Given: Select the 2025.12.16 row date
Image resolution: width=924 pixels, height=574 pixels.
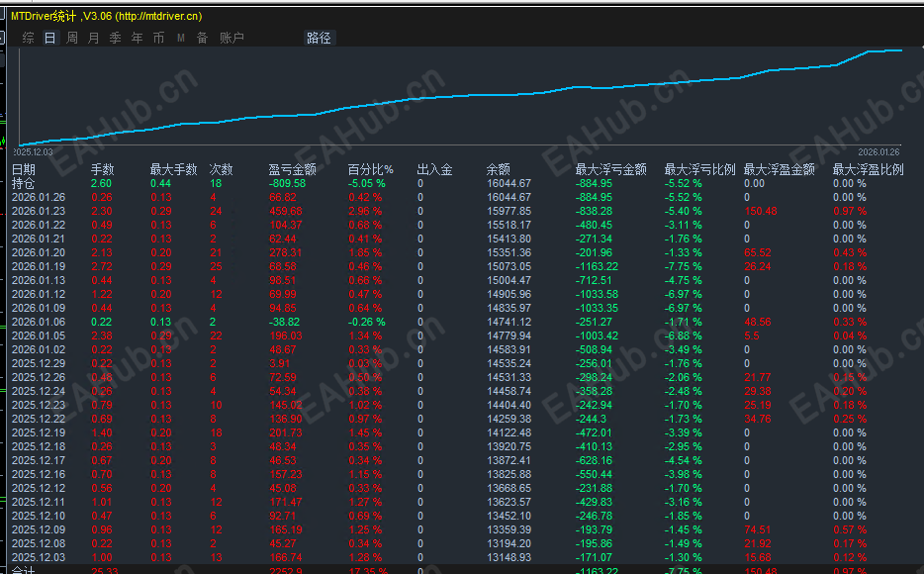Looking at the screenshot, I should pos(39,474).
